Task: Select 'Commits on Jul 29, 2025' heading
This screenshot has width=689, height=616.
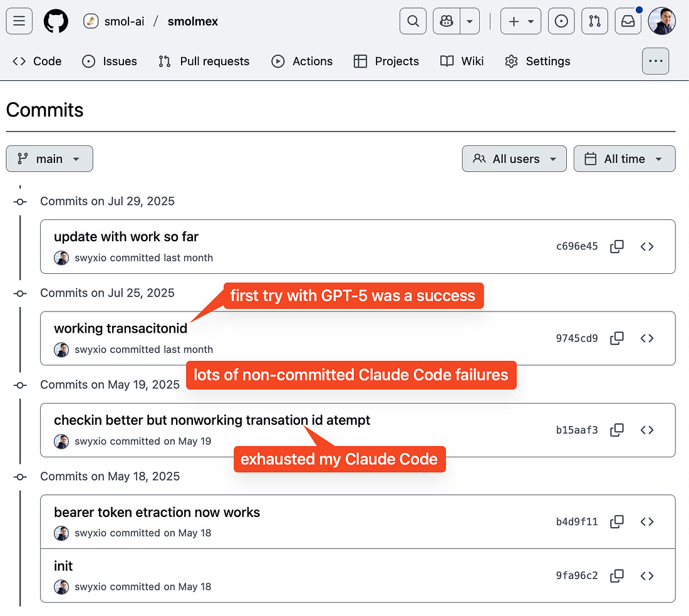Action: pos(107,201)
